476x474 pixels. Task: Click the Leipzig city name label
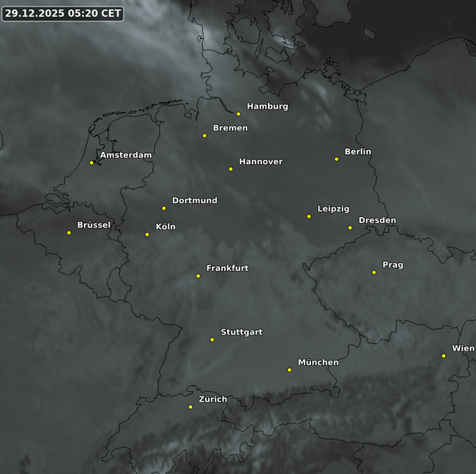(333, 209)
